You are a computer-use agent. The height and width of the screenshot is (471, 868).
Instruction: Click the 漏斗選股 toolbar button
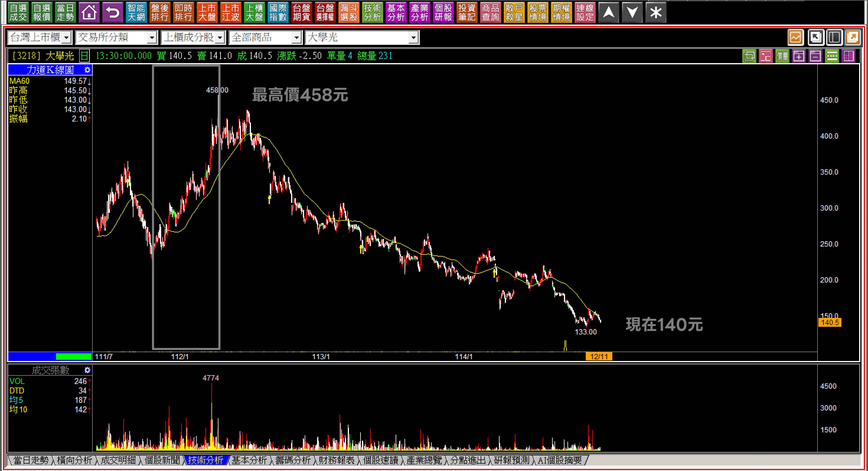coord(348,13)
